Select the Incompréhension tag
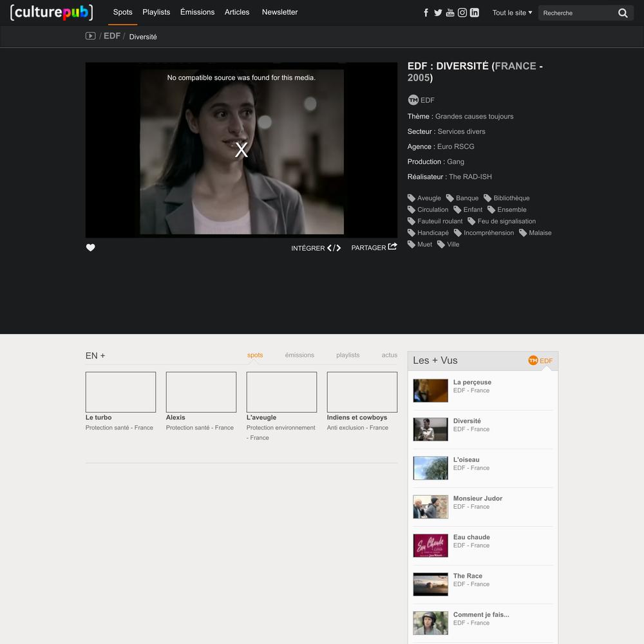Image resolution: width=644 pixels, height=644 pixels. (484, 233)
